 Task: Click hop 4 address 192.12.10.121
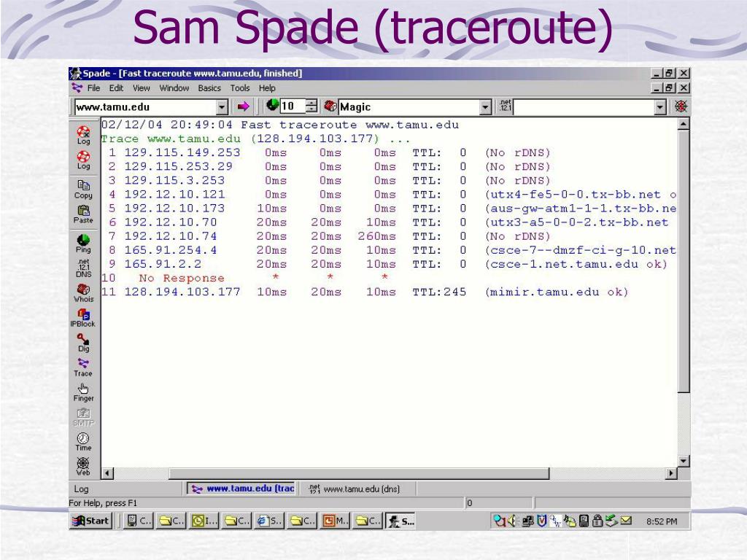point(174,194)
